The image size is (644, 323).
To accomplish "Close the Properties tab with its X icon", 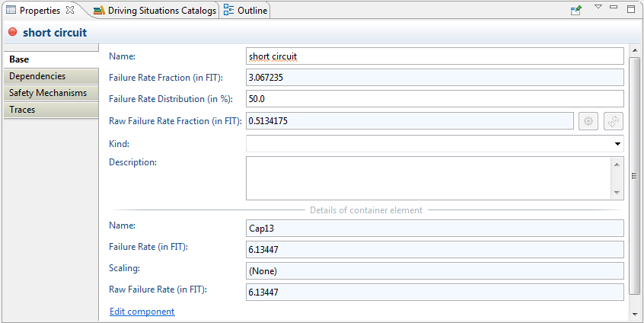I will [x=70, y=11].
